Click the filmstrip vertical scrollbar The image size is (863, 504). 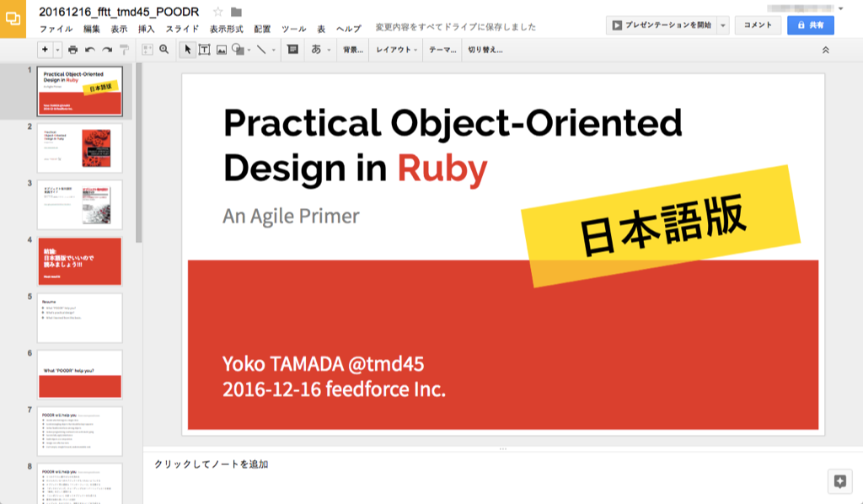tap(139, 153)
